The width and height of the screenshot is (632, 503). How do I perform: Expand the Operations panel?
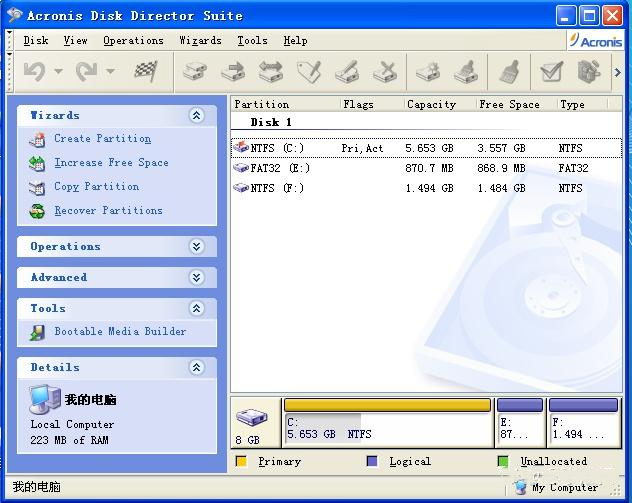[x=196, y=247]
